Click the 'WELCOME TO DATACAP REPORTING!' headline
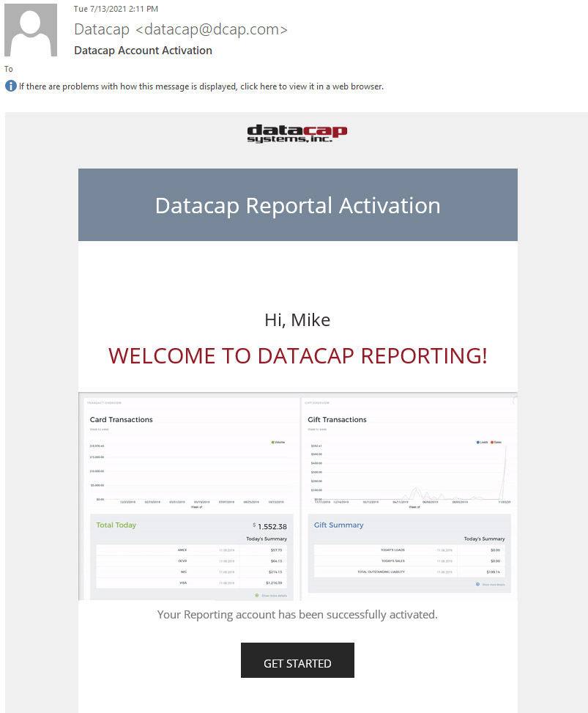The width and height of the screenshot is (588, 713). point(297,356)
